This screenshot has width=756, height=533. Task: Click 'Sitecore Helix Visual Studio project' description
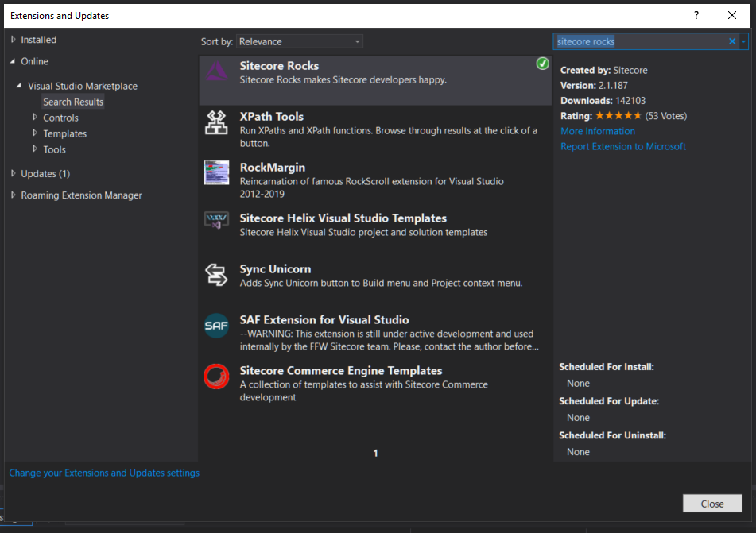coord(363,232)
